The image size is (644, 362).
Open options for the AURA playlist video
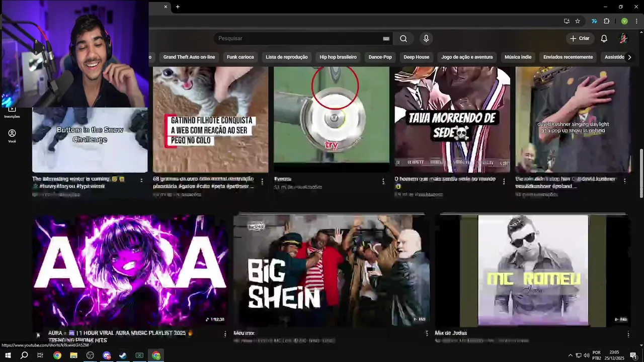point(225,334)
